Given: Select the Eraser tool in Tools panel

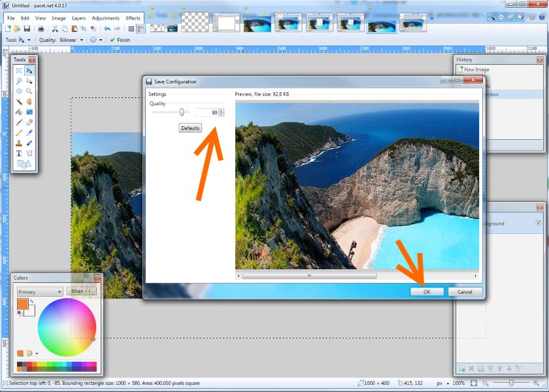Looking at the screenshot, I should 29,122.
